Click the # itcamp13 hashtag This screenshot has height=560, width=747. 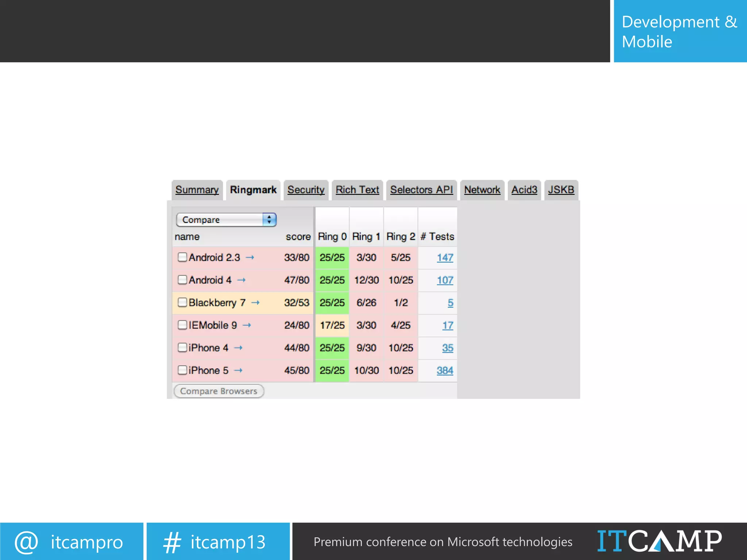[x=218, y=541]
